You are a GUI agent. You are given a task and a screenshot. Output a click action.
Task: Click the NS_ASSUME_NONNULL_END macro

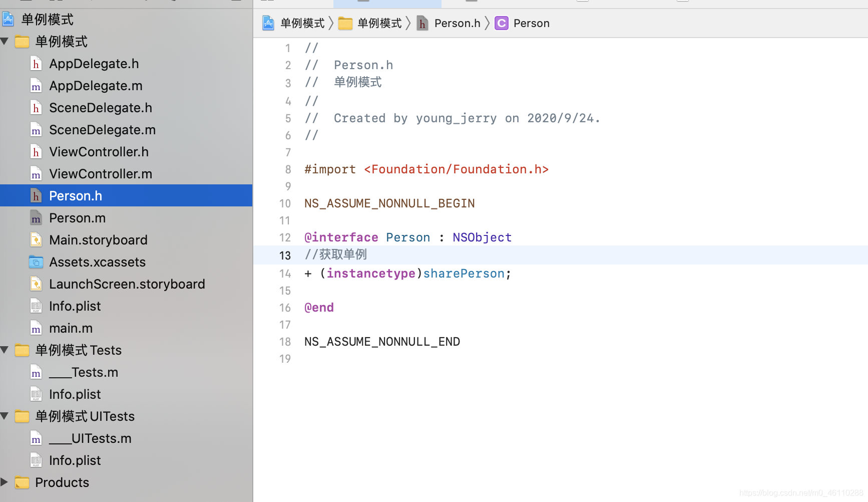[x=382, y=342]
